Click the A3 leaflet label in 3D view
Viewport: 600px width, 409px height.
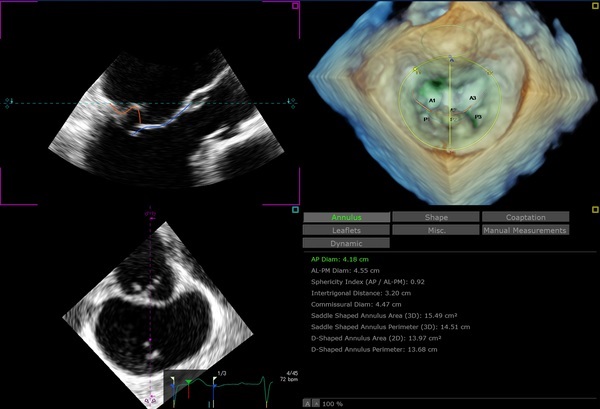click(472, 100)
